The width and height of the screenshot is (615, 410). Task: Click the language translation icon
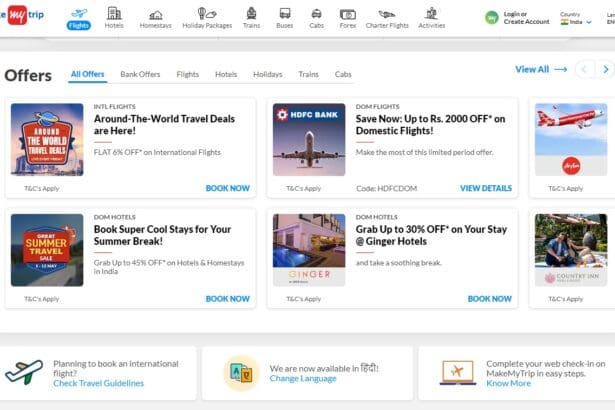[x=241, y=373]
